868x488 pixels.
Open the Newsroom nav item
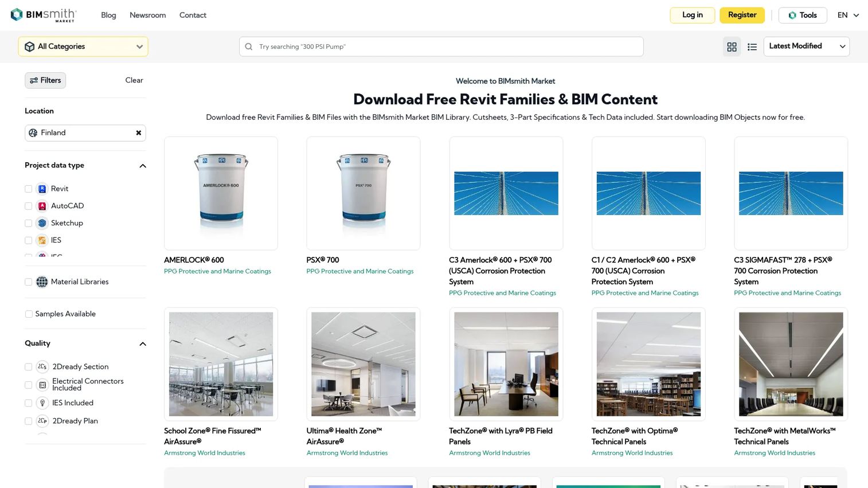point(147,15)
